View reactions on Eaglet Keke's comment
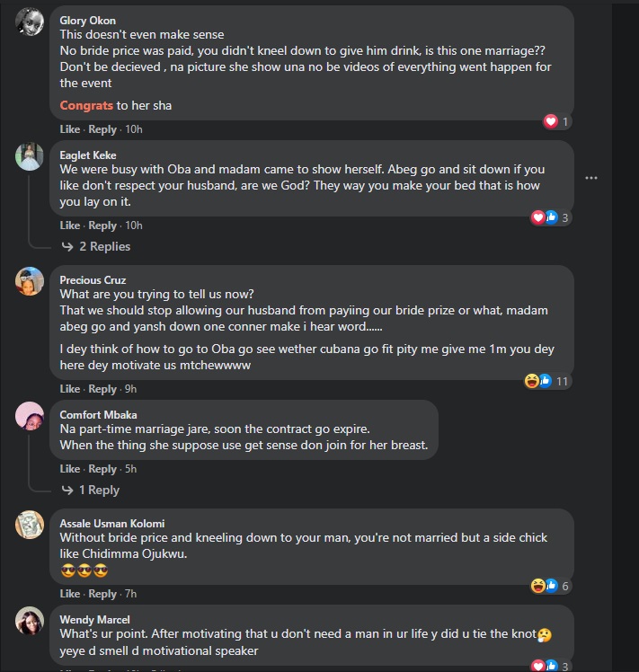The width and height of the screenshot is (639, 672). pos(550,217)
